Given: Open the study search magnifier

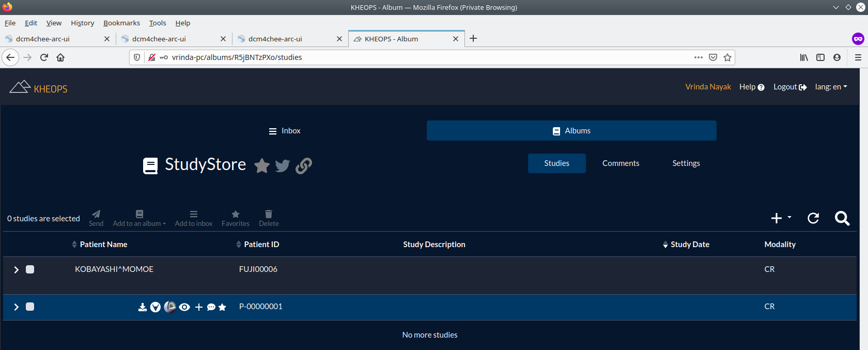Looking at the screenshot, I should point(842,218).
